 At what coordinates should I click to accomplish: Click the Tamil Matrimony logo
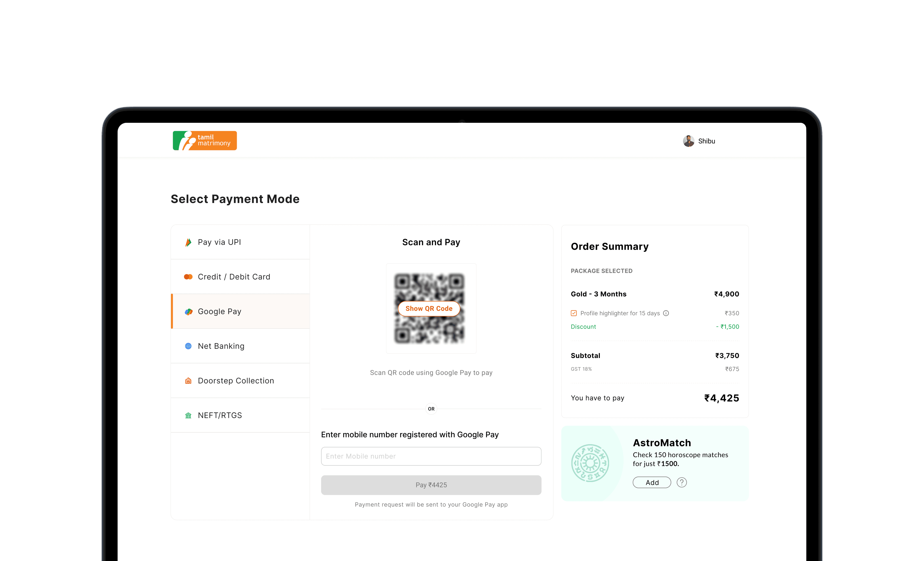tap(204, 141)
